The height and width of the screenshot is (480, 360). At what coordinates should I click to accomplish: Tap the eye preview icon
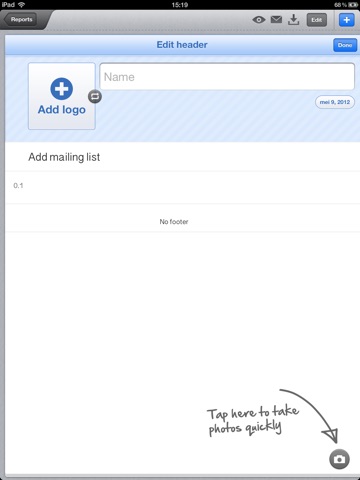click(259, 20)
